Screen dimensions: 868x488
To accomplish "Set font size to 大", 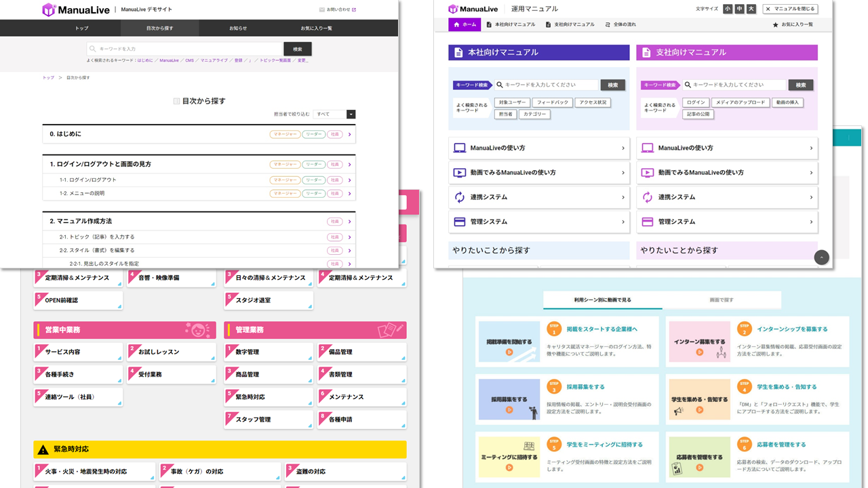I will (751, 9).
